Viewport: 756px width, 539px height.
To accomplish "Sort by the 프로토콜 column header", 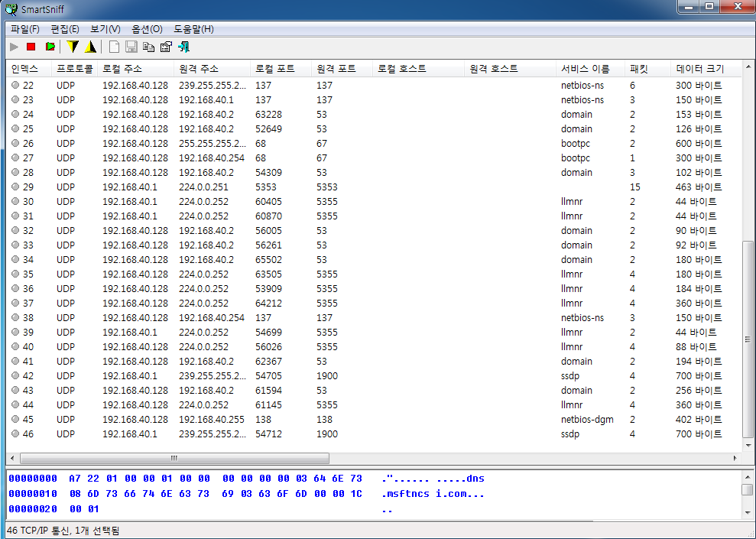I will coord(74,69).
